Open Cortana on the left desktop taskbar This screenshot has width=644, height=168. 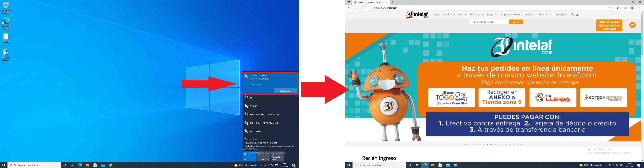[x=65, y=165]
